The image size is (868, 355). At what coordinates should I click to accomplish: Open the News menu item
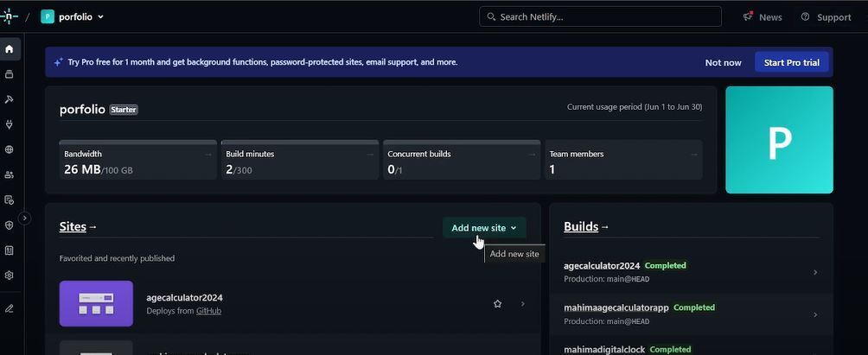(763, 17)
